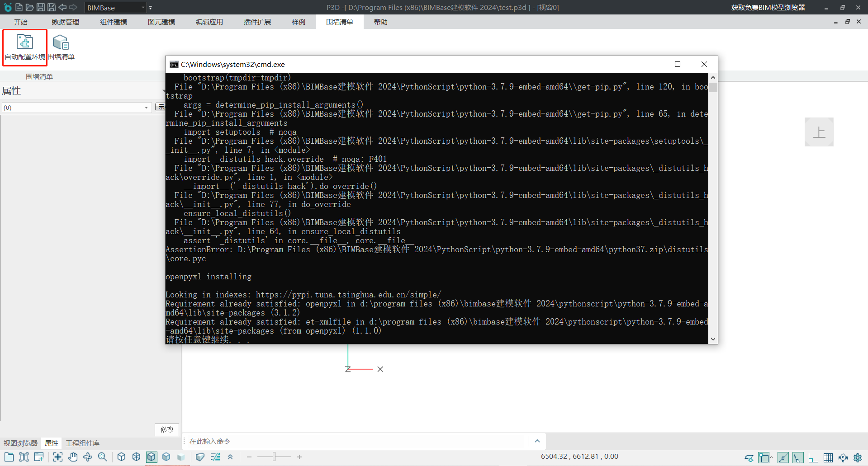The image size is (868, 466).
Task: Undo with the left arrow icon
Action: click(x=62, y=7)
